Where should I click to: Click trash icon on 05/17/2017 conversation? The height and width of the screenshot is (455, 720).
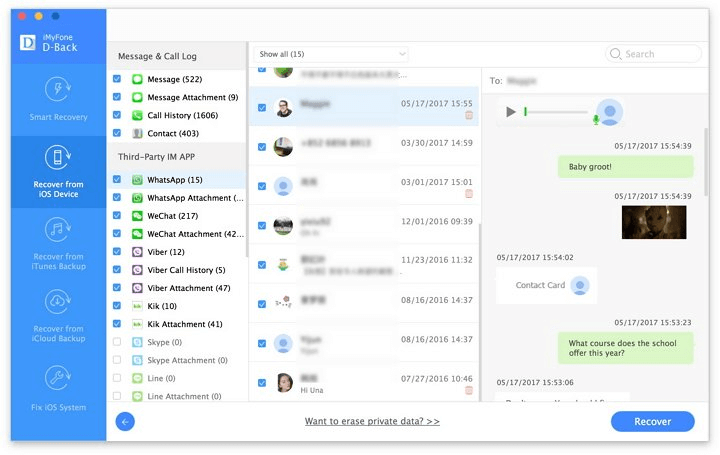pos(469,116)
